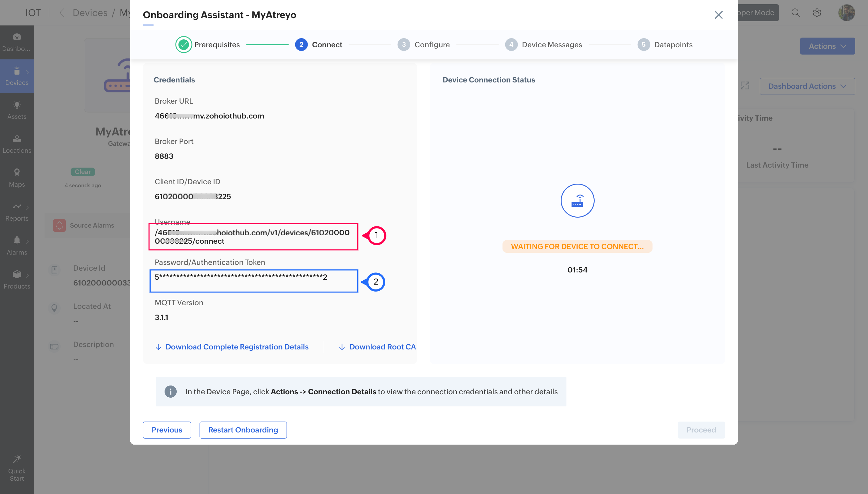Open the Maps sidebar item

[x=17, y=178]
